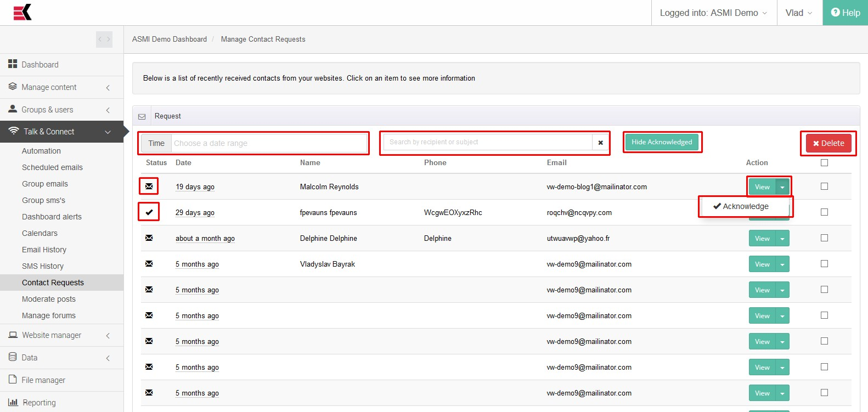Check the box for Delphine Delphine row

coord(824,238)
